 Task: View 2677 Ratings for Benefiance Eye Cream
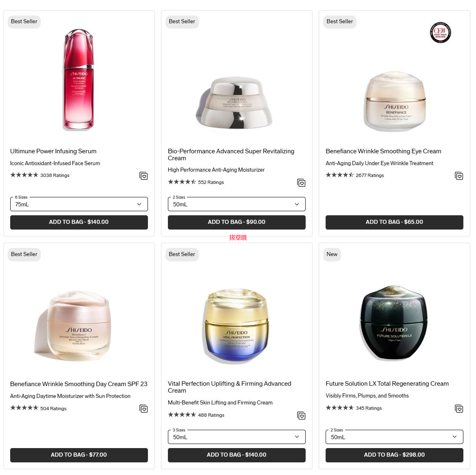click(x=370, y=175)
